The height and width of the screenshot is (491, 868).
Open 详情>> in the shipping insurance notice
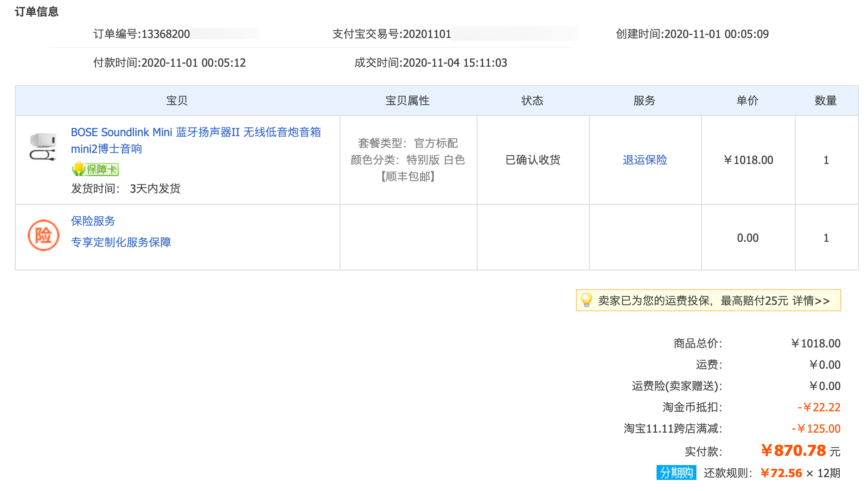pos(811,301)
